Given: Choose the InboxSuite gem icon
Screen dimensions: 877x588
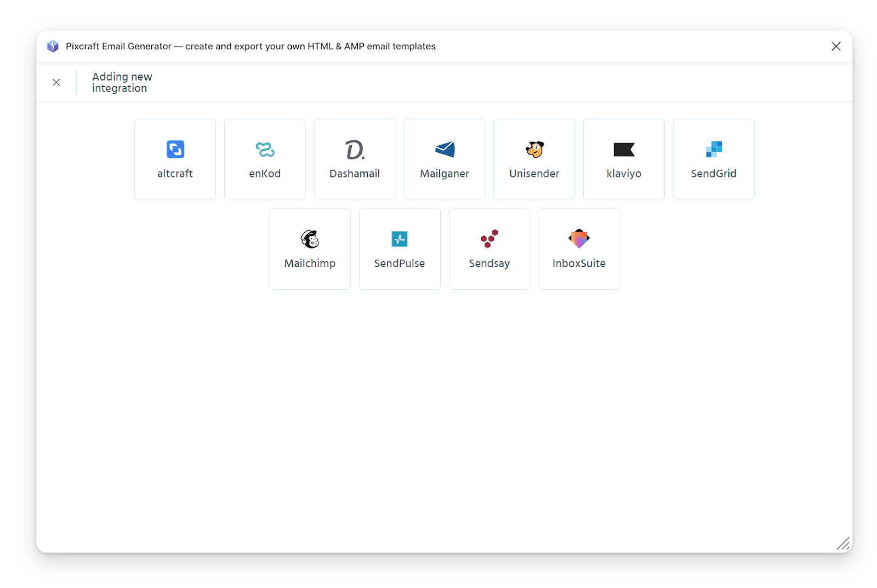Looking at the screenshot, I should click(579, 239).
